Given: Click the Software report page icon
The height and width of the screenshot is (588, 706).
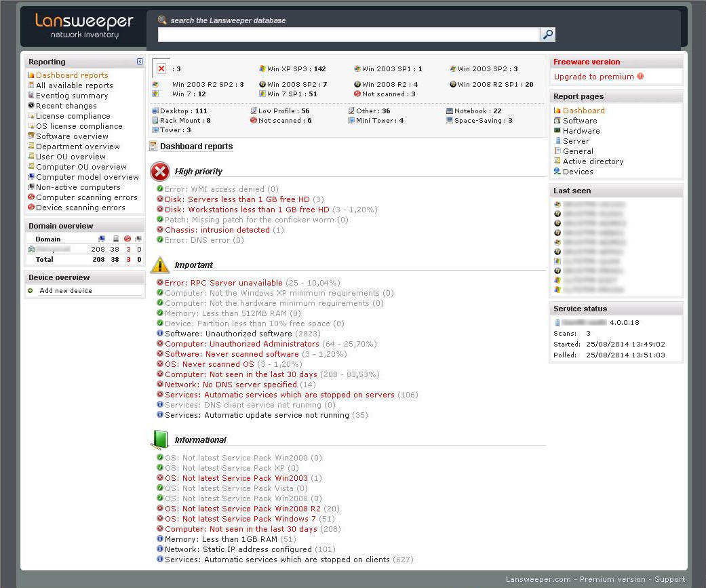Looking at the screenshot, I should (x=557, y=121).
